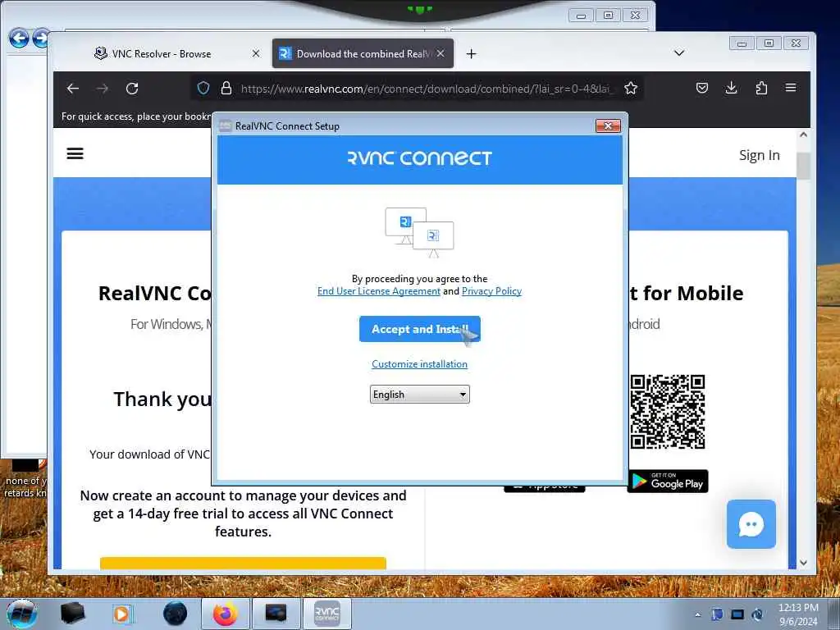Open the chat support bubble
This screenshot has height=630, width=840.
pyautogui.click(x=751, y=524)
